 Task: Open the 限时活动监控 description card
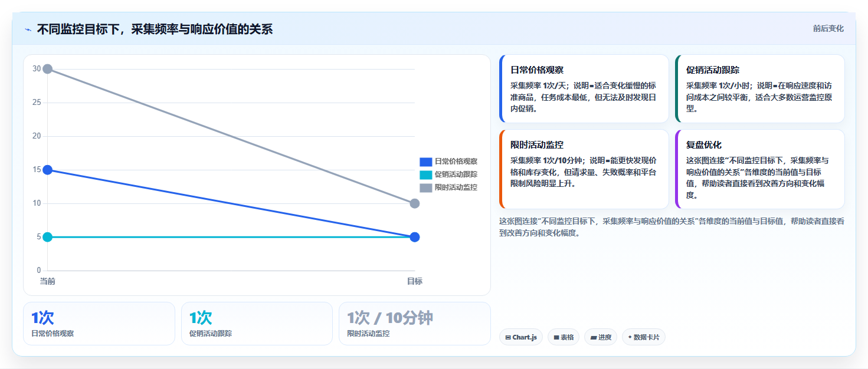point(584,169)
